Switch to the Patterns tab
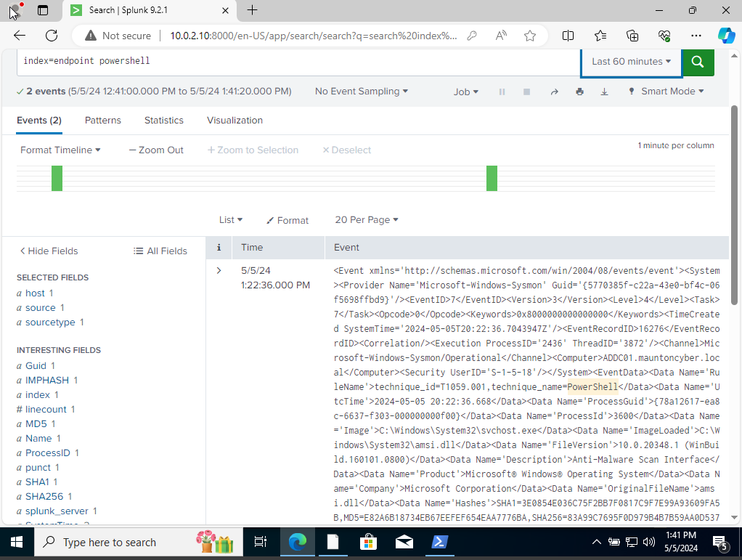Screen dimensions: 742x560 (x=102, y=120)
